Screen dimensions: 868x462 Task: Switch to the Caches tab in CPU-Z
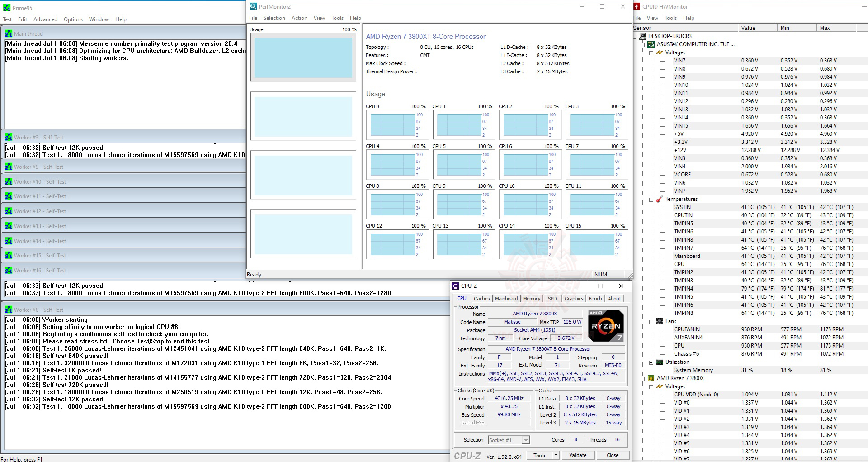tap(482, 299)
